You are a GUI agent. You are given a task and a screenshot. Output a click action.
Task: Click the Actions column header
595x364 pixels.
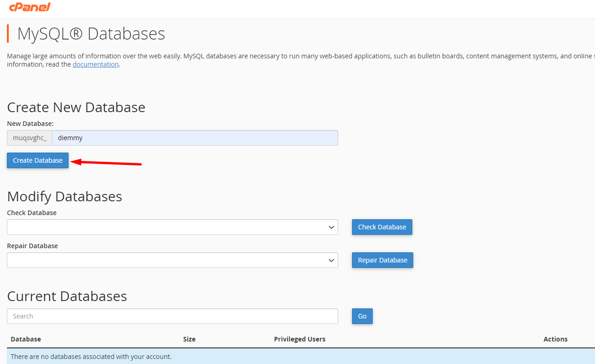[x=555, y=339]
